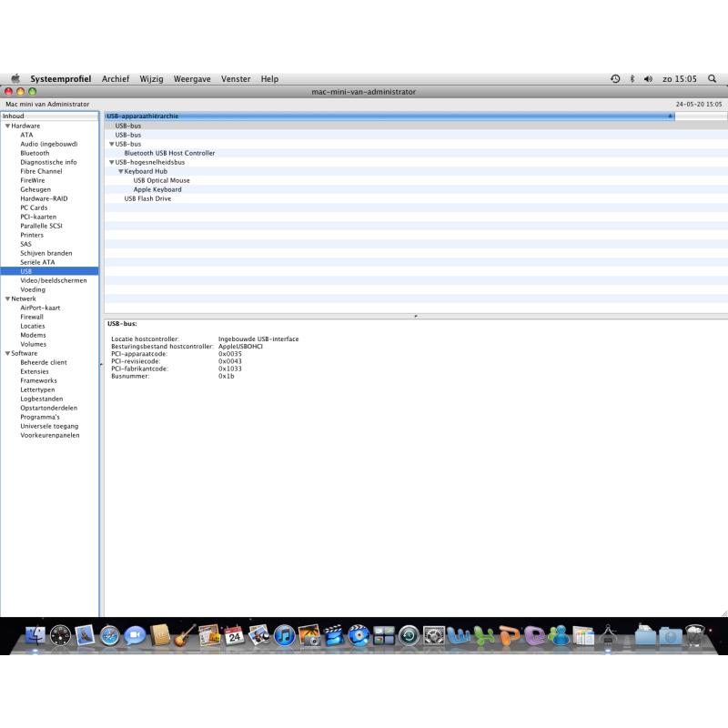This screenshot has height=728, width=728.
Task: Open the volume control in menu bar
Action: [x=648, y=79]
